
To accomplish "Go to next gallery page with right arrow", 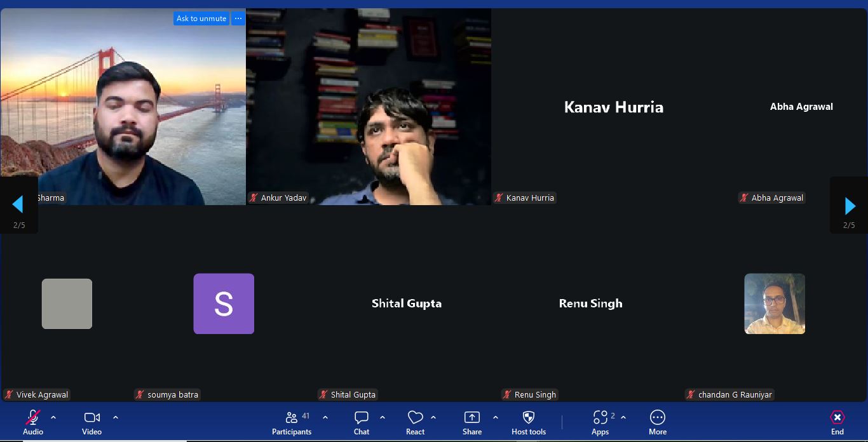I will coord(850,206).
